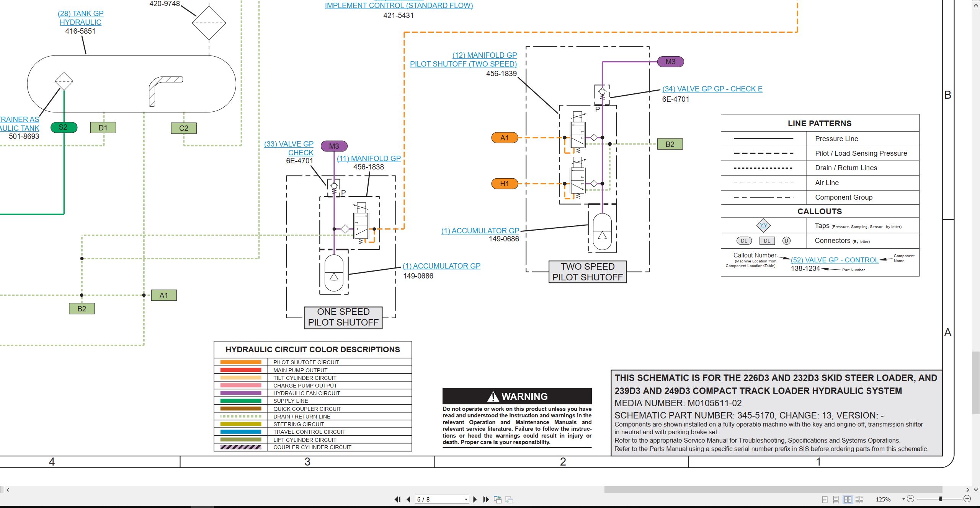Switch to continuous page view

coord(836,499)
